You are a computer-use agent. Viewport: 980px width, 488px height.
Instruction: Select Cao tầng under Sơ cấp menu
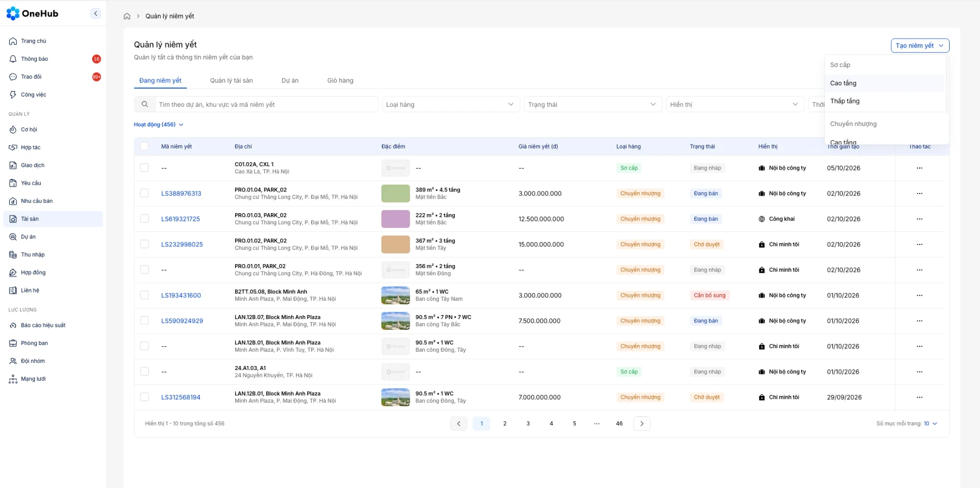884,83
